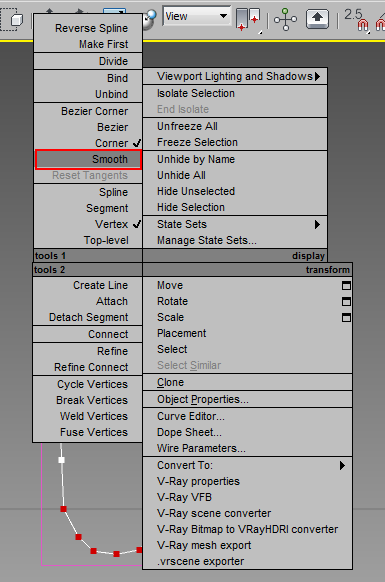Open Scale transform settings box icon
Screen dimensions: 385x582
point(346,317)
